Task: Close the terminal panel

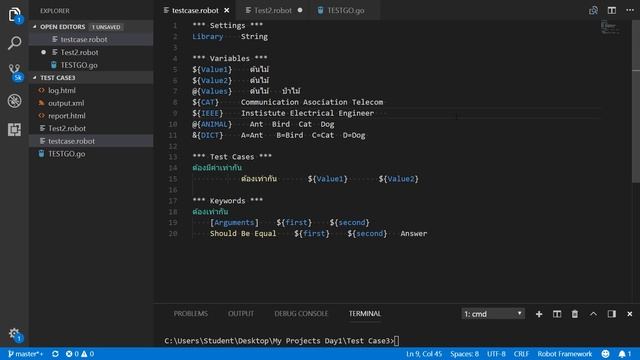Action: [629, 314]
